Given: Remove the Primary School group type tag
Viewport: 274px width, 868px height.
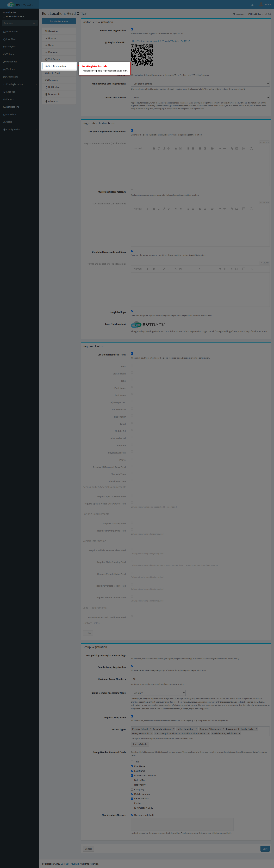Looking at the screenshot, I should [x=150, y=729].
